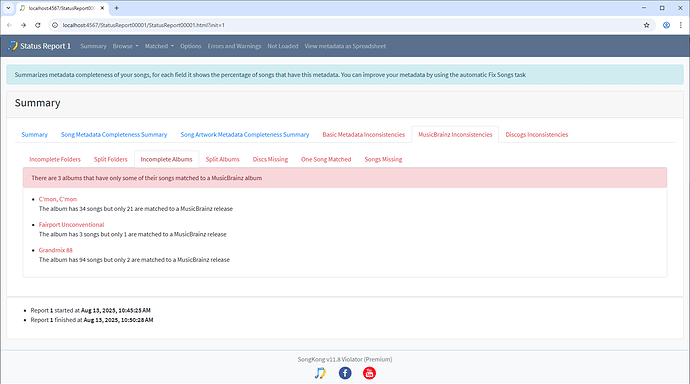Open Not Loaded in the navbar

[x=283, y=46]
